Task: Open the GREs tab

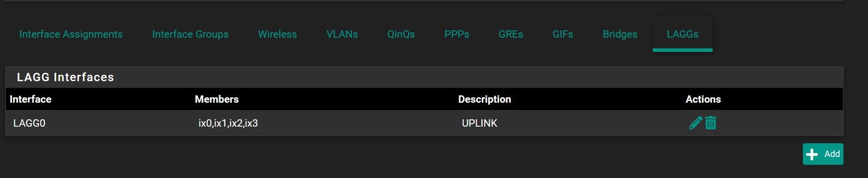Action: [511, 34]
